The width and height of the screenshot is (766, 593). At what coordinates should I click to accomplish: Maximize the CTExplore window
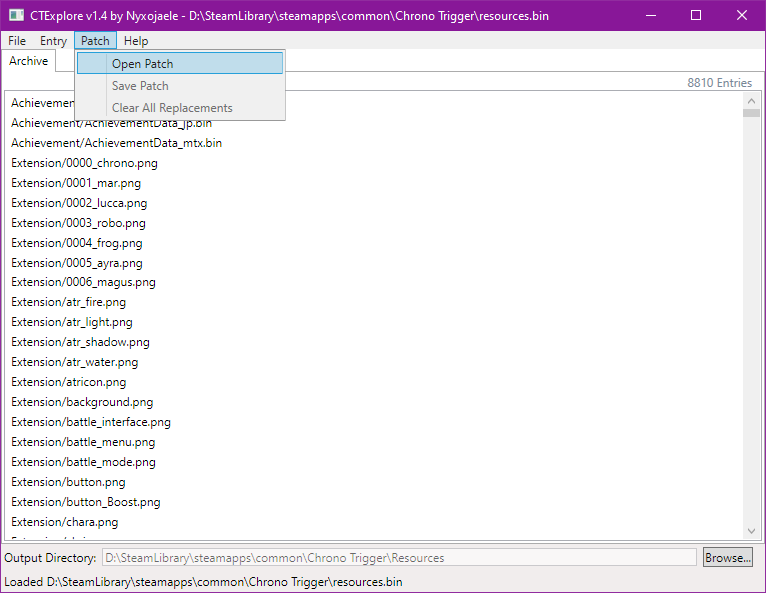coord(696,16)
